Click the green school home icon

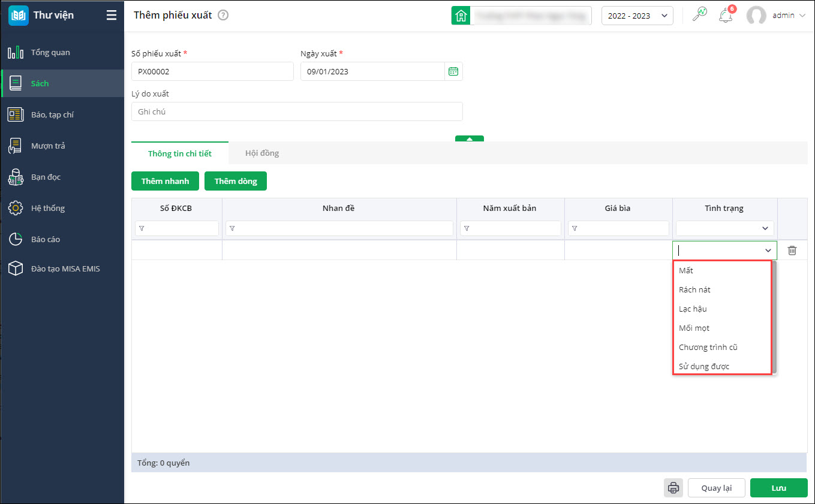tap(461, 16)
